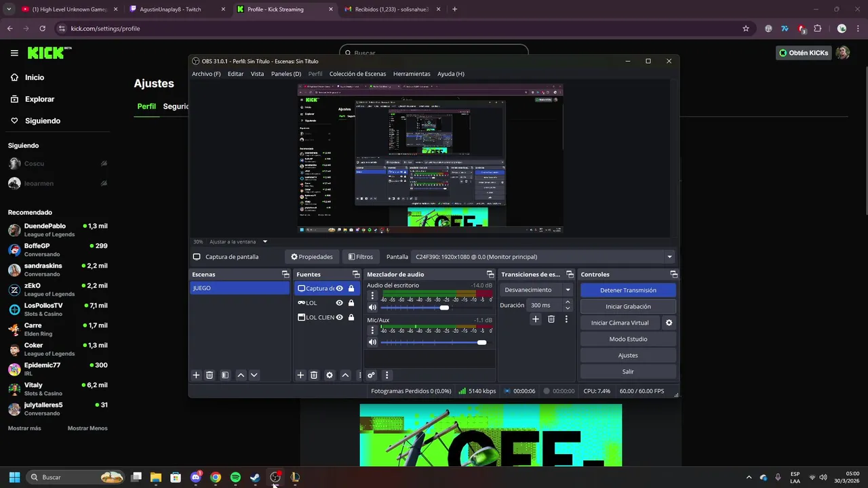The height and width of the screenshot is (488, 868).
Task: Open the virtual camera settings gear
Action: 669,323
